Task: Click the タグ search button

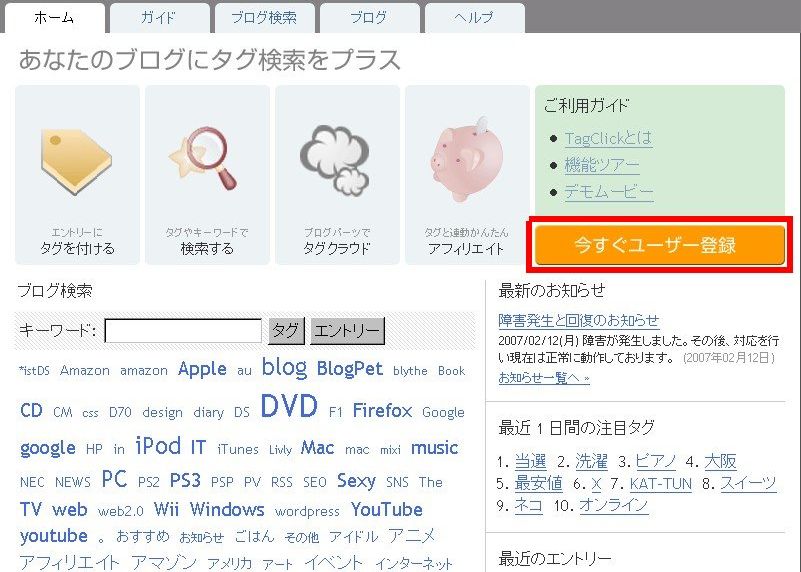Action: click(286, 331)
